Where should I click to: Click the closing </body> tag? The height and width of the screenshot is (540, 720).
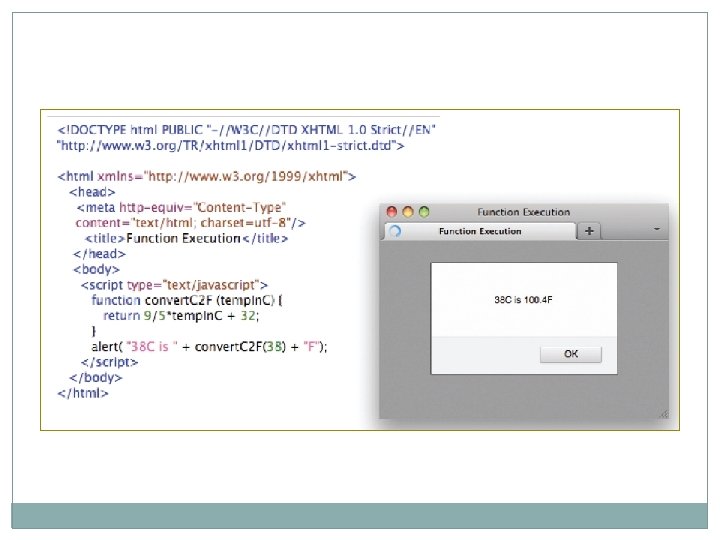[96, 378]
